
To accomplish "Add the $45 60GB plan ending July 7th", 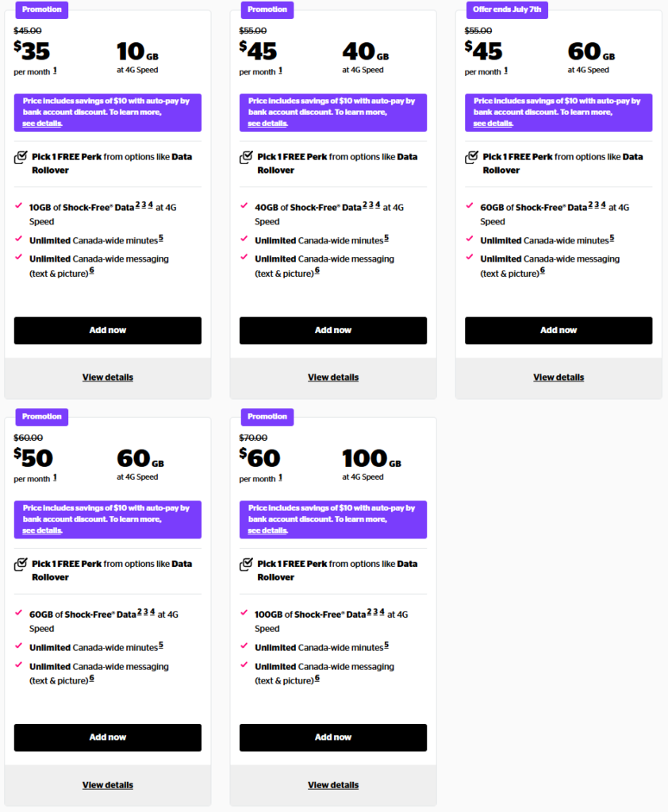I will point(559,330).
